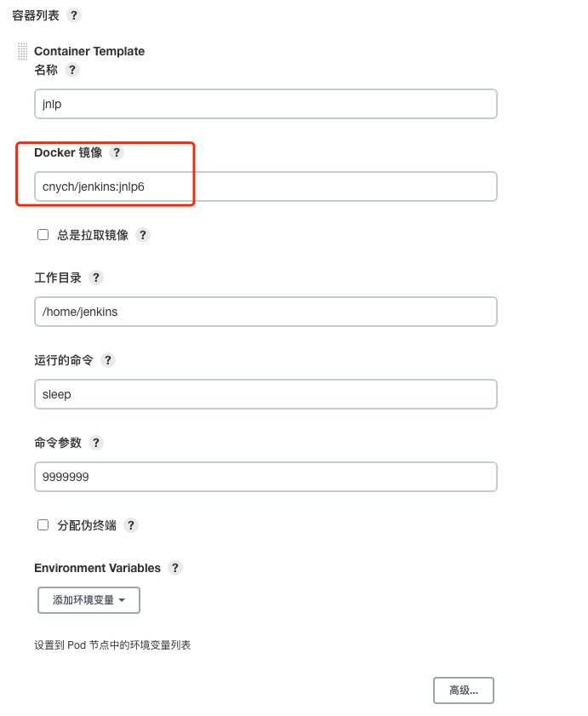Click the 运行的命令 field with sleep
The image size is (588, 716).
265,395
